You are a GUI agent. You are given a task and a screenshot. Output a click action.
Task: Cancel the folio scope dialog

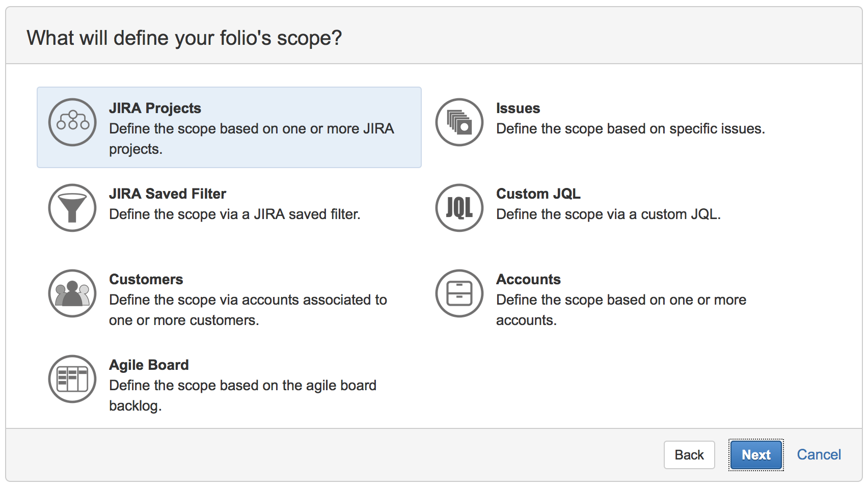point(819,454)
